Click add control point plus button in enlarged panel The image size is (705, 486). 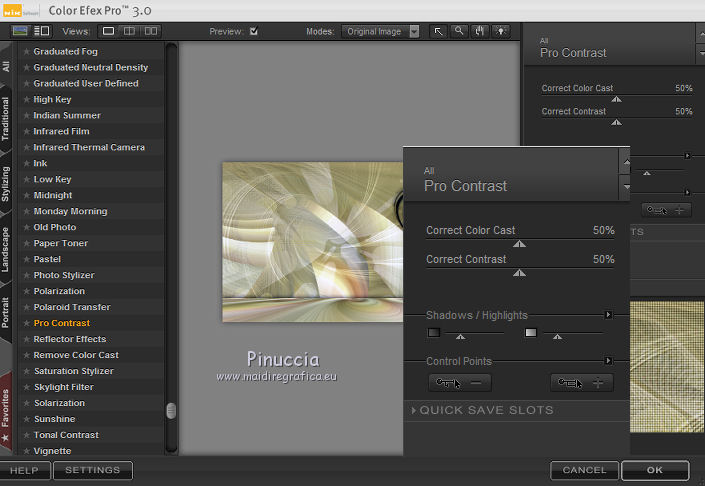(x=582, y=383)
